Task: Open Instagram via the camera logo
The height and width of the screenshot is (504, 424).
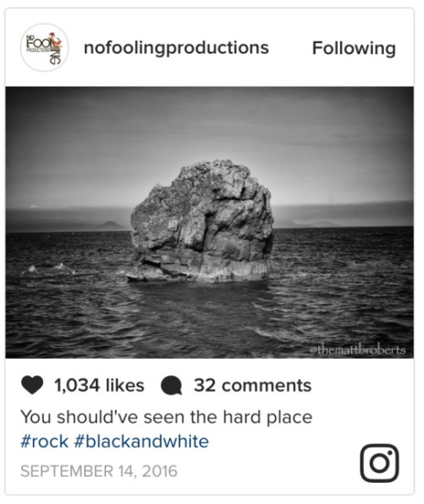Action: pos(379,463)
